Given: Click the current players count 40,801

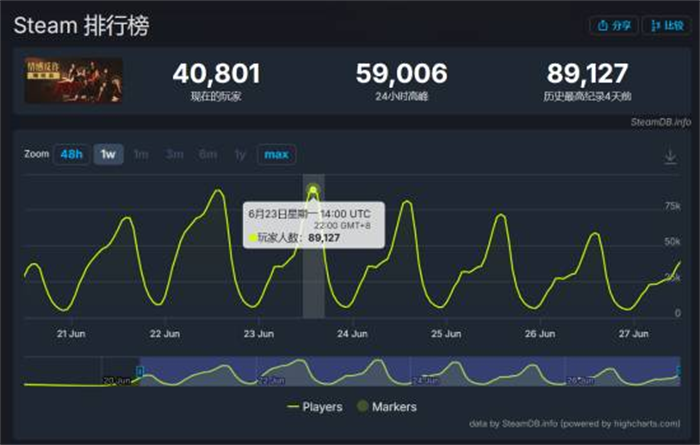Looking at the screenshot, I should 217,74.
